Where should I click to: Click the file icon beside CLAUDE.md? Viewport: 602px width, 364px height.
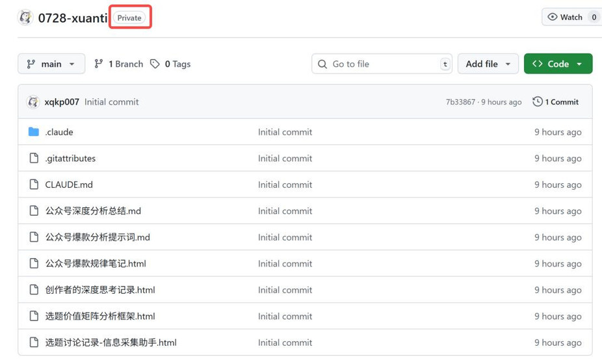pos(34,185)
